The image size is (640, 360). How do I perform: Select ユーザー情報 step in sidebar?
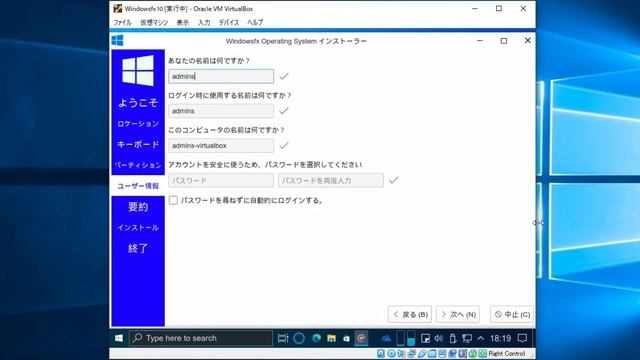point(138,186)
